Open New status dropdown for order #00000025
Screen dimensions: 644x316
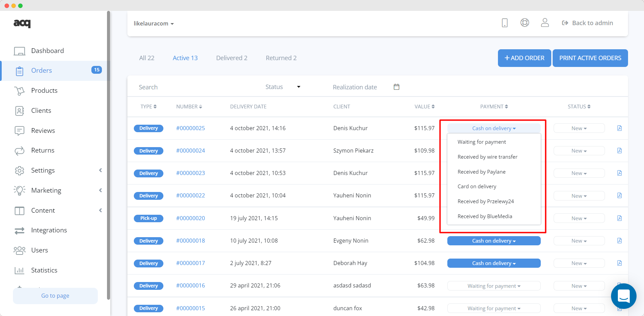[579, 128]
